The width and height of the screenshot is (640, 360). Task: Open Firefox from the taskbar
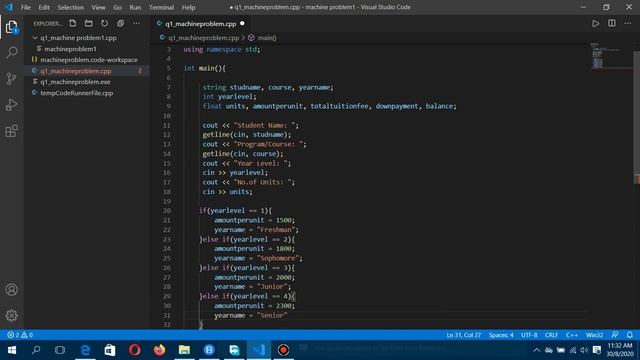tap(160, 350)
